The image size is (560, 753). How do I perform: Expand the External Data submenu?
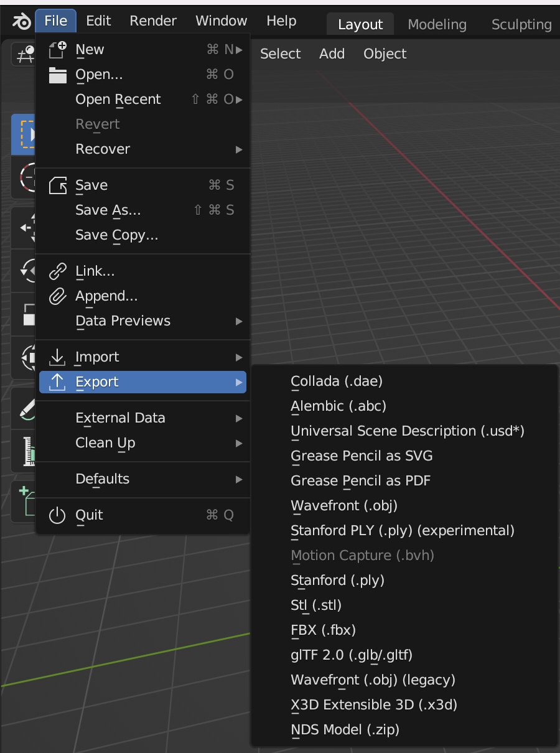tap(142, 418)
